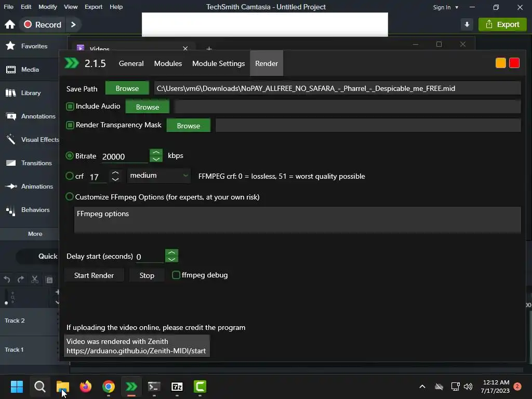Viewport: 532px width, 399px height.
Task: Launch Firefox from taskbar
Action: [x=86, y=387]
